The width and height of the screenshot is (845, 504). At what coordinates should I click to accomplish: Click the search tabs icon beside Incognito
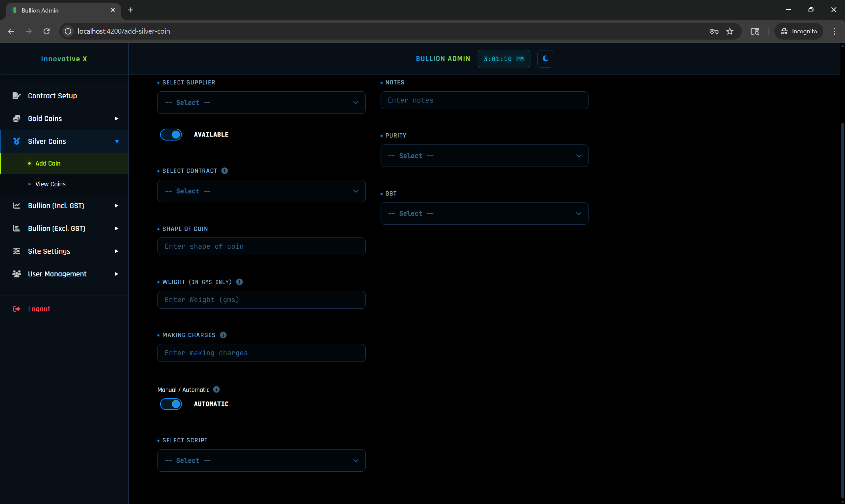[x=755, y=31]
